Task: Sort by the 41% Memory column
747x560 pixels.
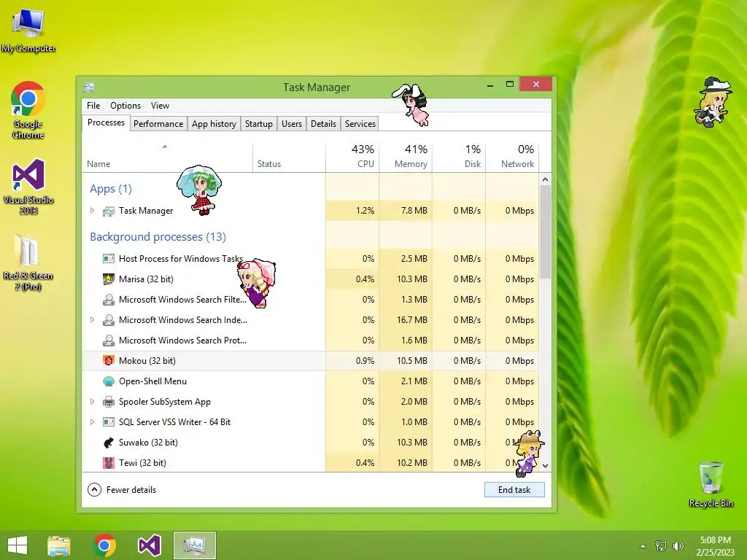Action: pos(406,157)
